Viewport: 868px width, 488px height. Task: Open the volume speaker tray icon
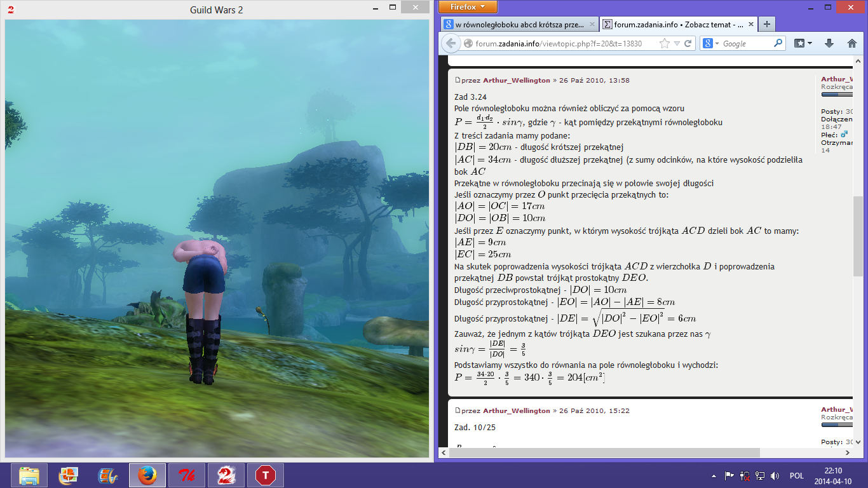pyautogui.click(x=775, y=475)
